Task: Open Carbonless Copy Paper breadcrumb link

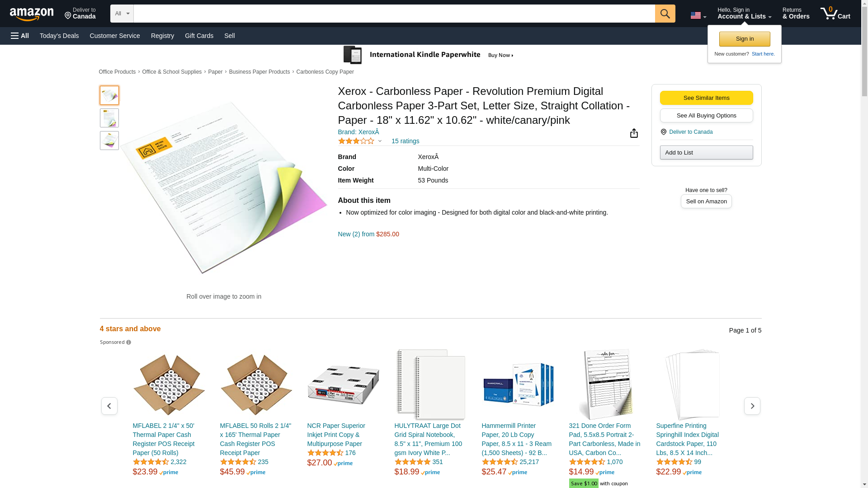Action: [x=325, y=72]
